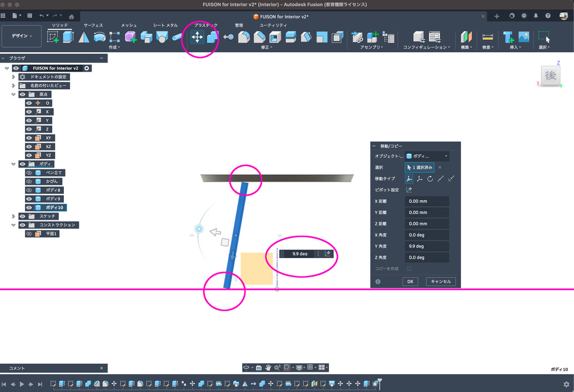Viewport: 574px width, 392px height.
Task: Click the view cube 後 face
Action: [x=550, y=76]
